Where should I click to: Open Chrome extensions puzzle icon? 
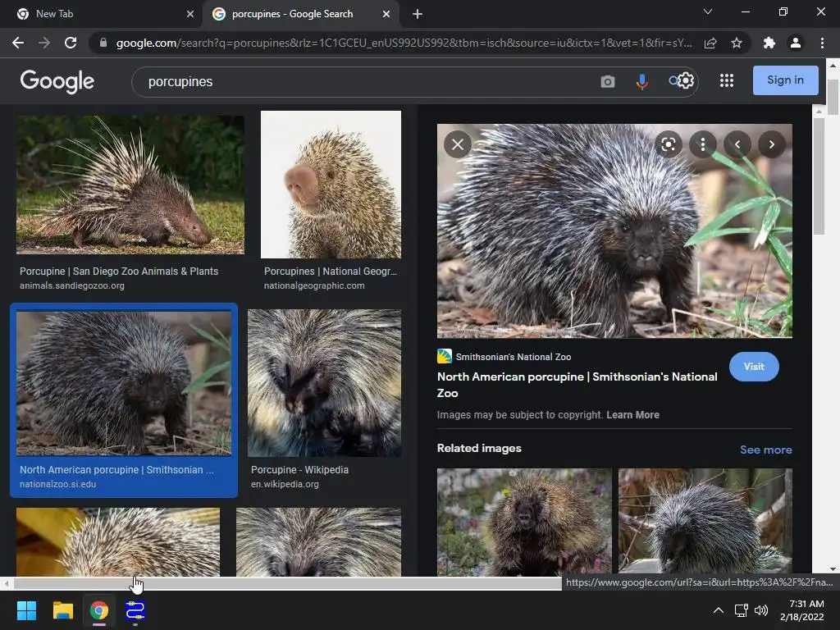[769, 43]
